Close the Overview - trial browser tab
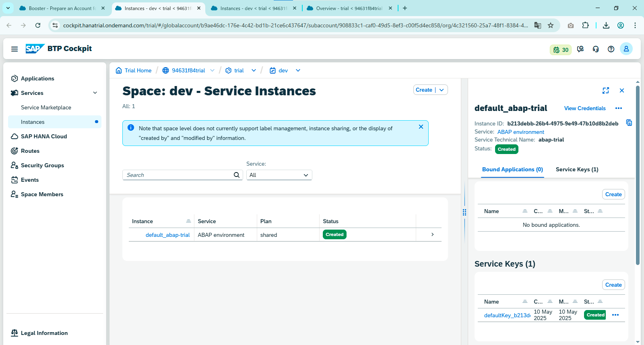The width and height of the screenshot is (644, 345). point(390,8)
